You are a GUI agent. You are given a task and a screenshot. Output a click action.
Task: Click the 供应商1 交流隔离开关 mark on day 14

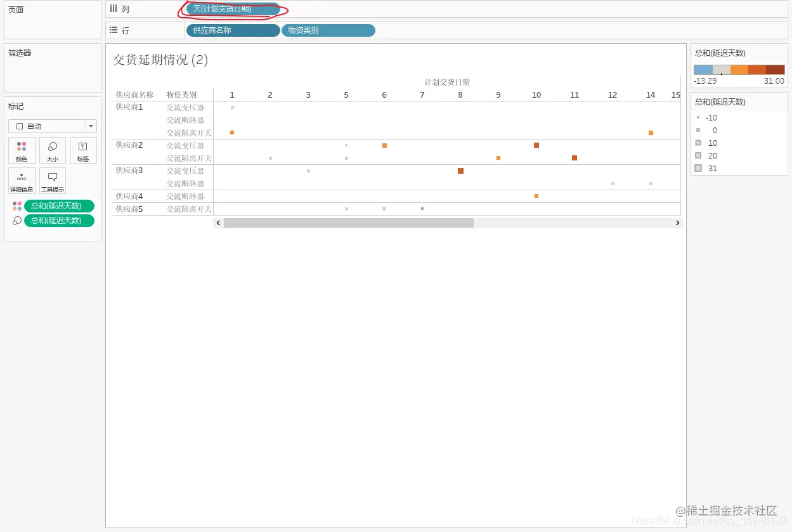coord(651,133)
